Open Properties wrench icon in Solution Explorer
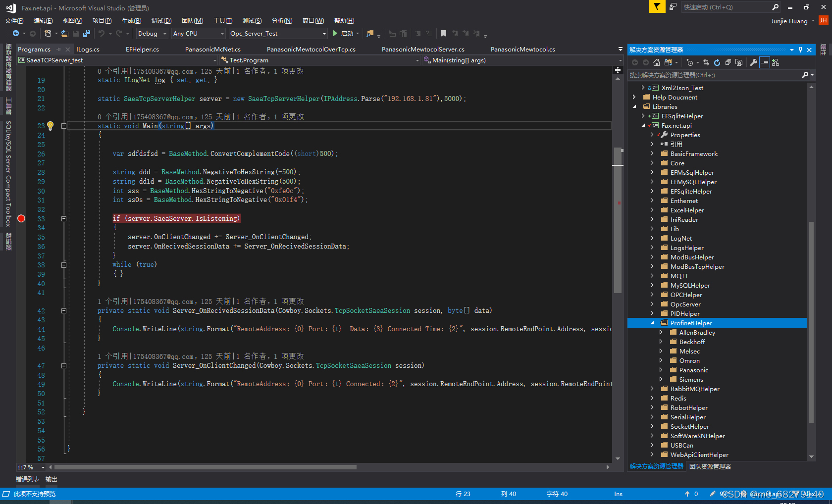Screen dimensions: 832x504 click(x=754, y=62)
